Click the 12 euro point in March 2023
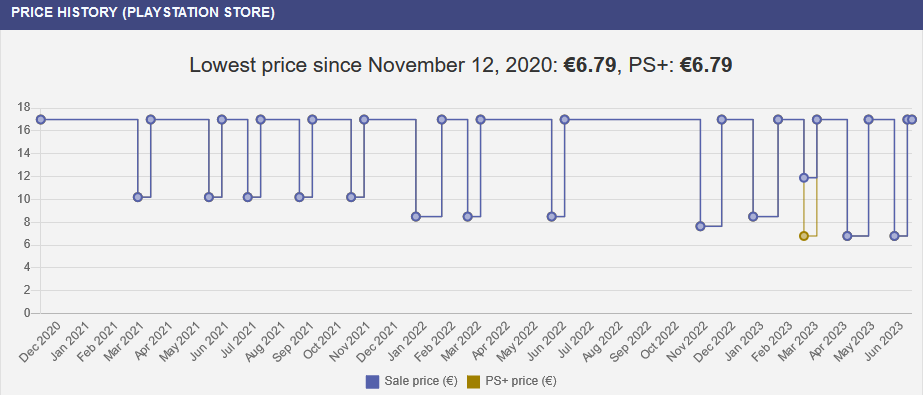 (804, 178)
